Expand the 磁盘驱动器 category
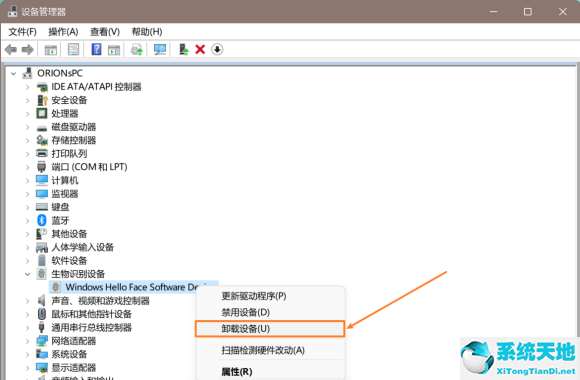Viewport: 580px width, 380px height. pos(27,127)
